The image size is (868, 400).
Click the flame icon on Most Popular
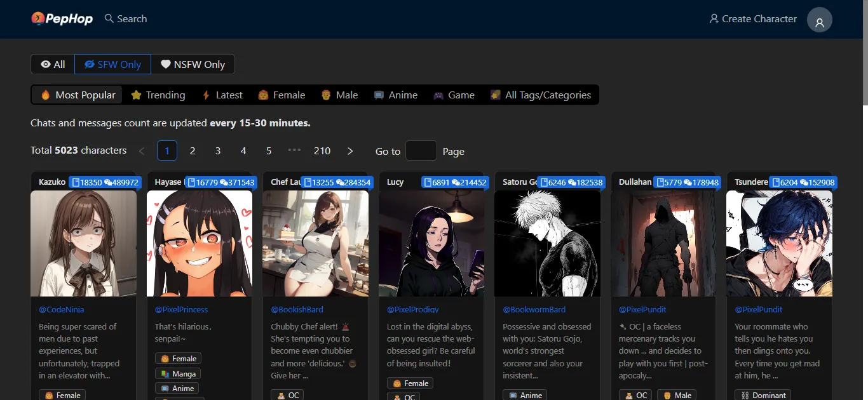click(x=45, y=95)
